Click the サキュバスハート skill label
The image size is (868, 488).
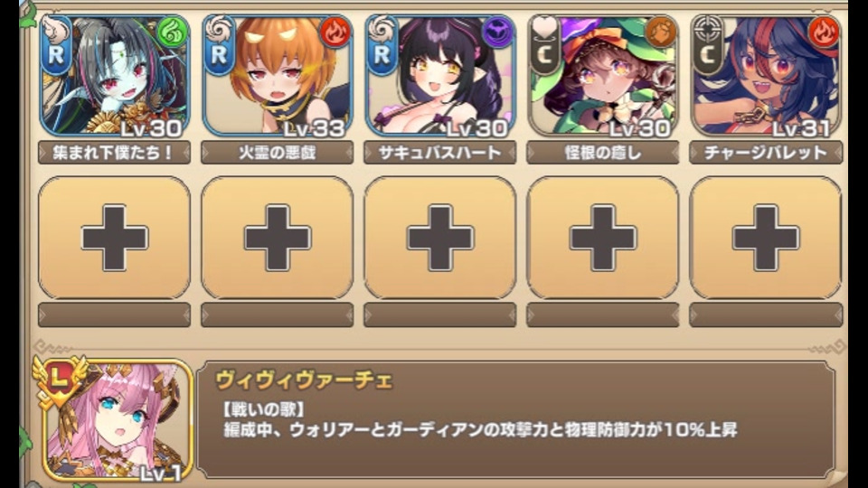pos(440,153)
